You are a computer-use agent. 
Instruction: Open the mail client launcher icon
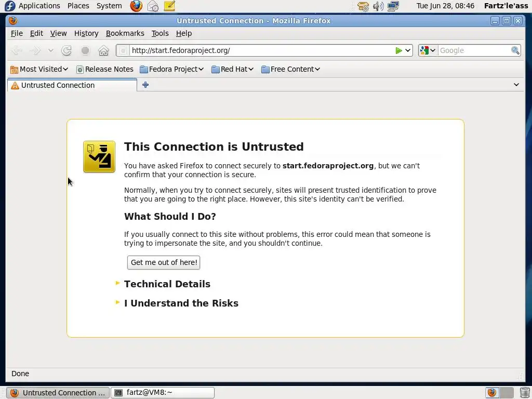(x=153, y=6)
